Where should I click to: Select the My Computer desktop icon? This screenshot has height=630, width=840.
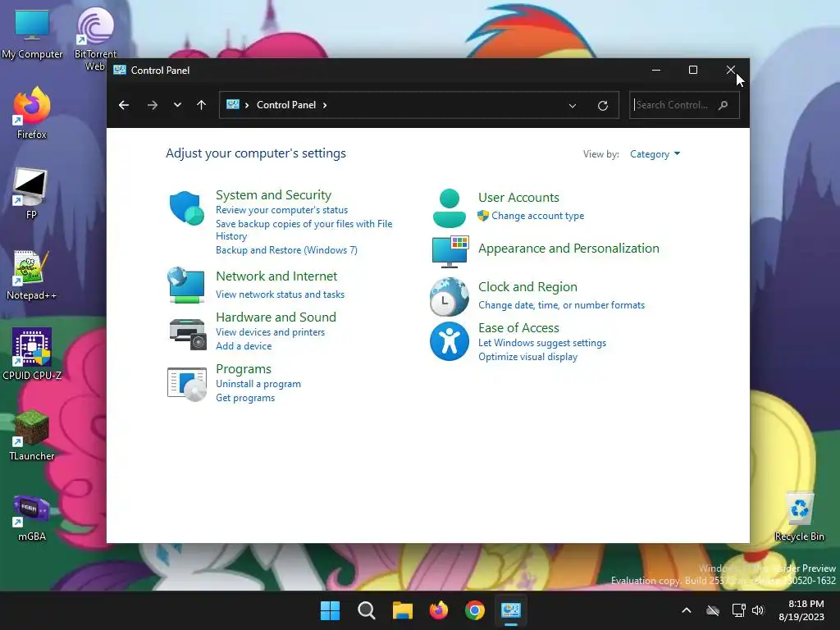[x=32, y=34]
